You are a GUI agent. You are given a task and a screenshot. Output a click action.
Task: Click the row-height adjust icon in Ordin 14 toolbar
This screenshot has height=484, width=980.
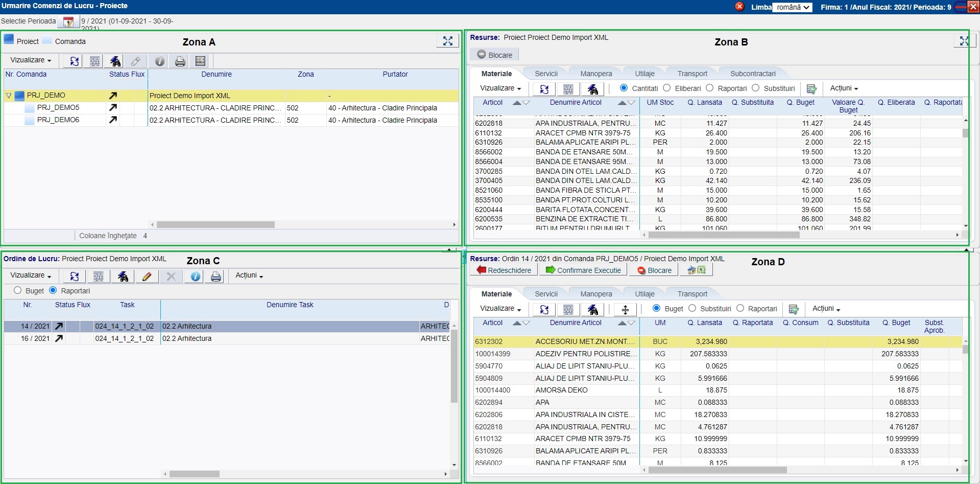point(625,310)
